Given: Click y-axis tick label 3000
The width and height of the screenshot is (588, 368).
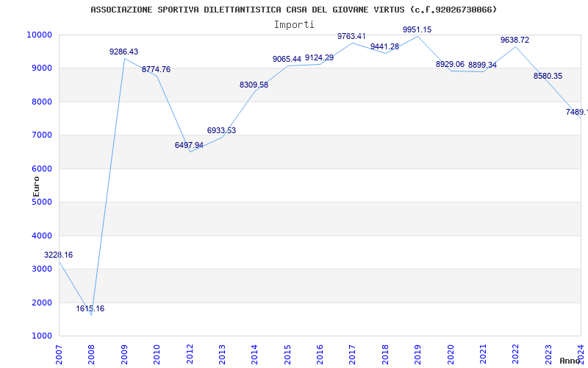Looking at the screenshot, I should [x=41, y=269].
